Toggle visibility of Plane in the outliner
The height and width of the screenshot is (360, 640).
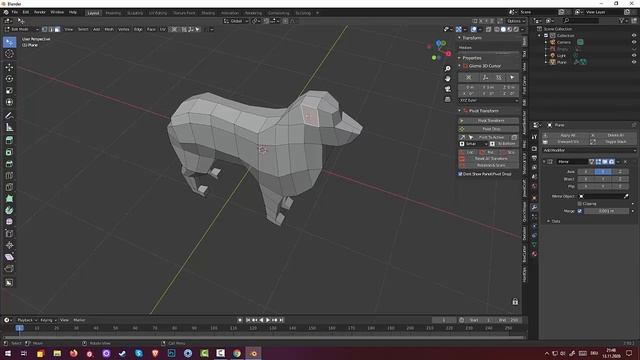pos(634,62)
